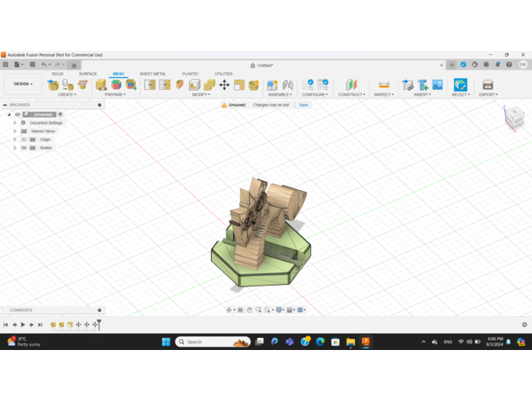
Task: Expand the Named Views tree node
Action: pyautogui.click(x=14, y=131)
